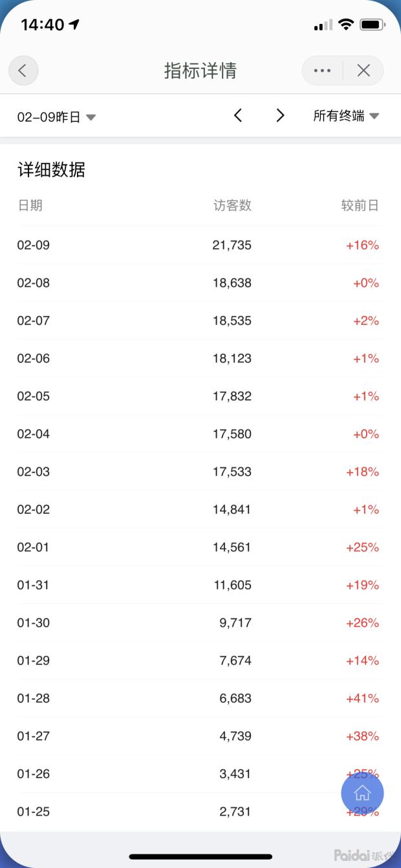Tap the back arrow button

pyautogui.click(x=23, y=70)
